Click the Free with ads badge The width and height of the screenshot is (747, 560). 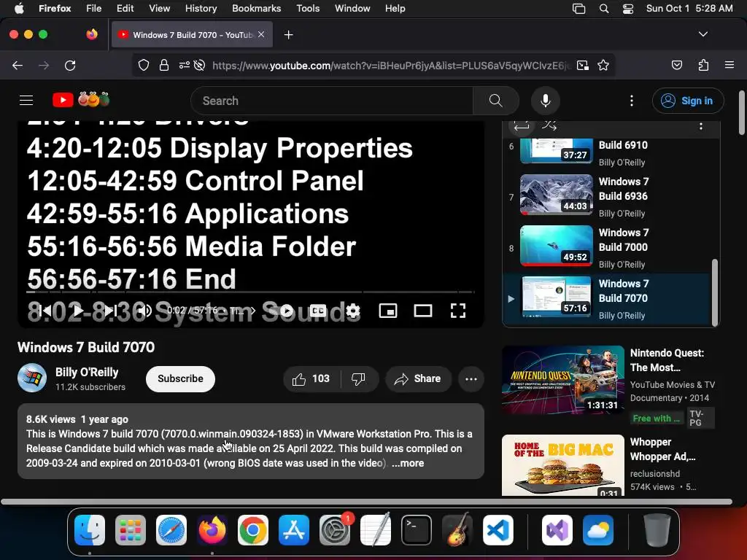point(656,418)
